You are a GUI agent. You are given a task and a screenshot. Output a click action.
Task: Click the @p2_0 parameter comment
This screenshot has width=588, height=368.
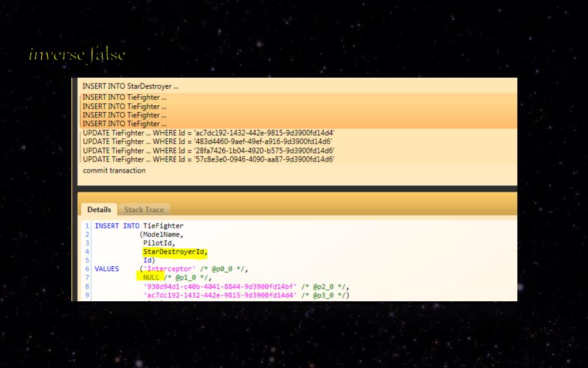(323, 286)
